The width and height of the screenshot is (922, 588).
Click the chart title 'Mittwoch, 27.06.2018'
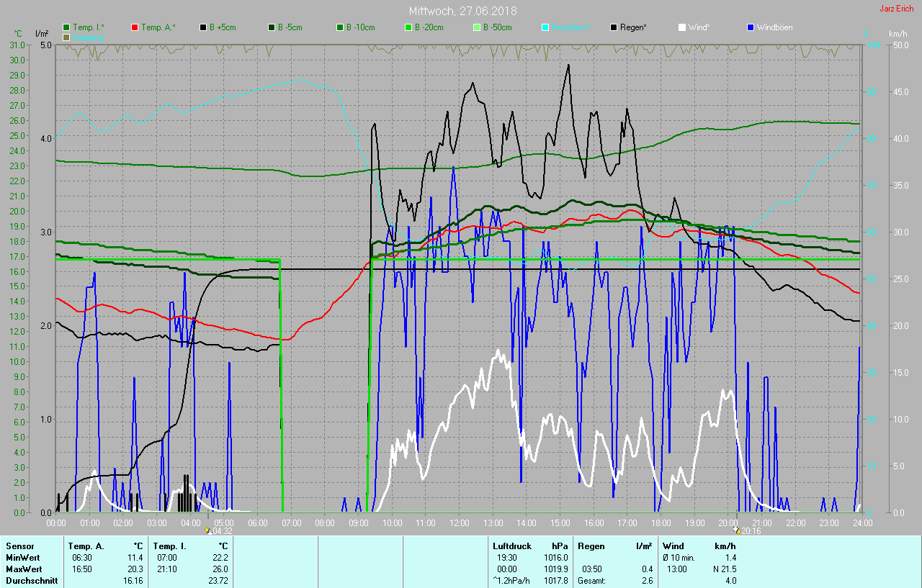(462, 11)
